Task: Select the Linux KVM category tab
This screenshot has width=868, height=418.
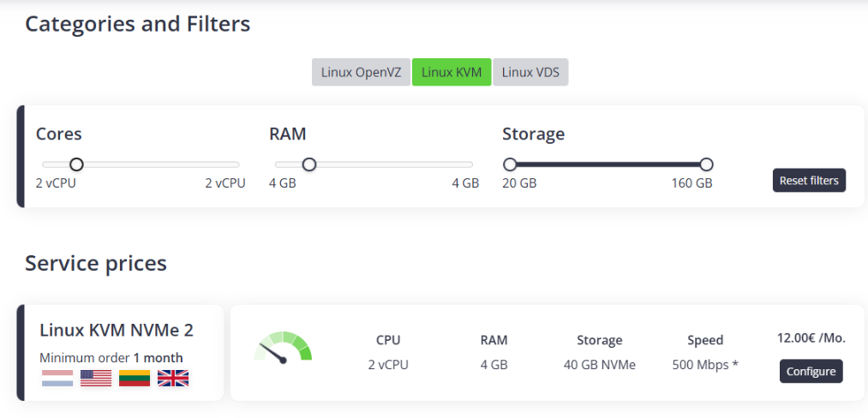Action: (x=452, y=72)
